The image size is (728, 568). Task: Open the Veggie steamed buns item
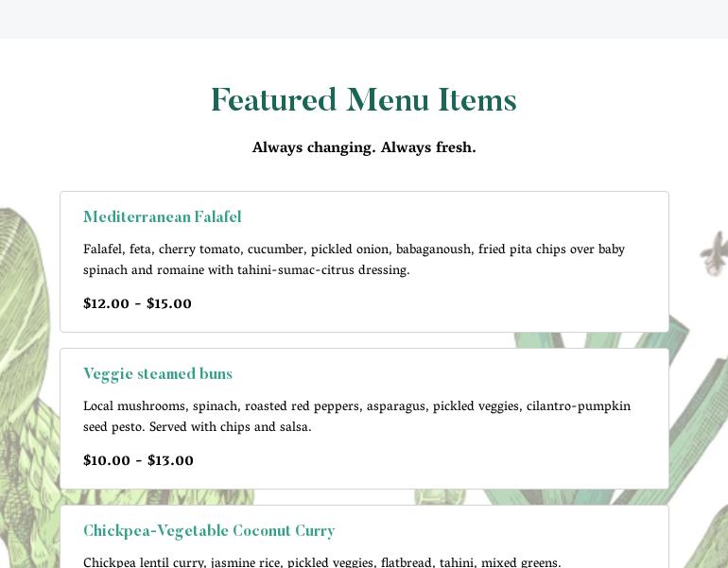[157, 374]
